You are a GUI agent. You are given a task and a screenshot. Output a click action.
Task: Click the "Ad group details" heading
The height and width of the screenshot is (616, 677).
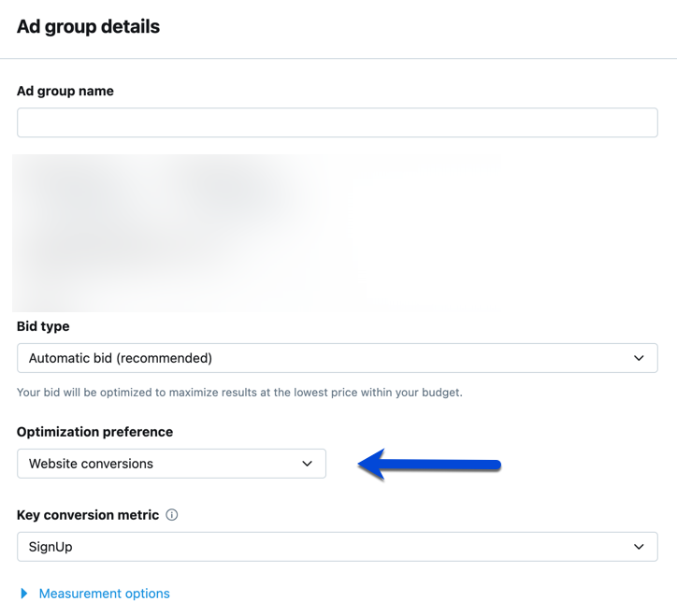pos(88,27)
